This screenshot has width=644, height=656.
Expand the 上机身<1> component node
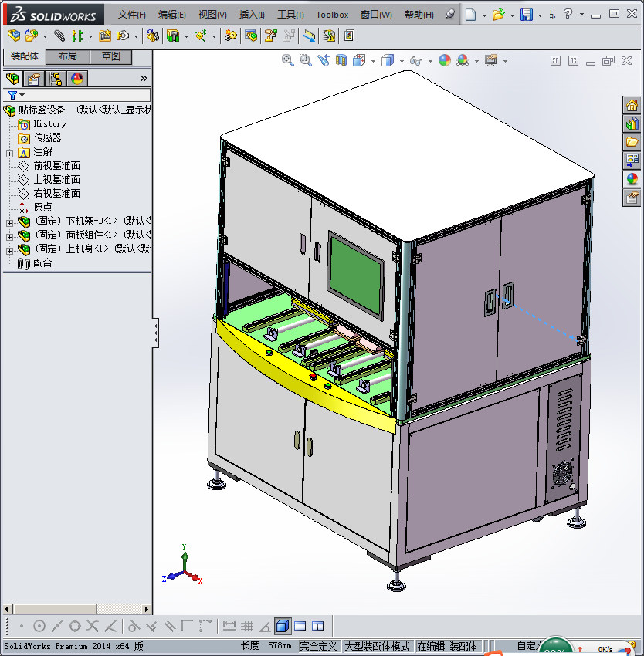coord(9,251)
